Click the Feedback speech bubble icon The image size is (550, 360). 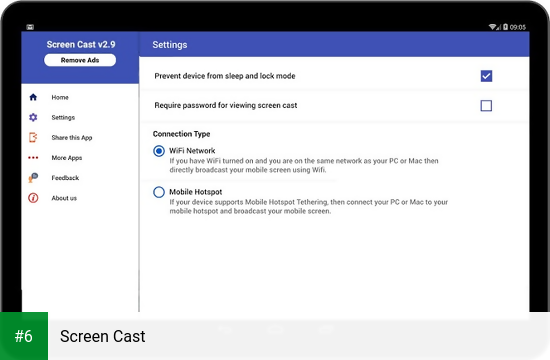[33, 178]
